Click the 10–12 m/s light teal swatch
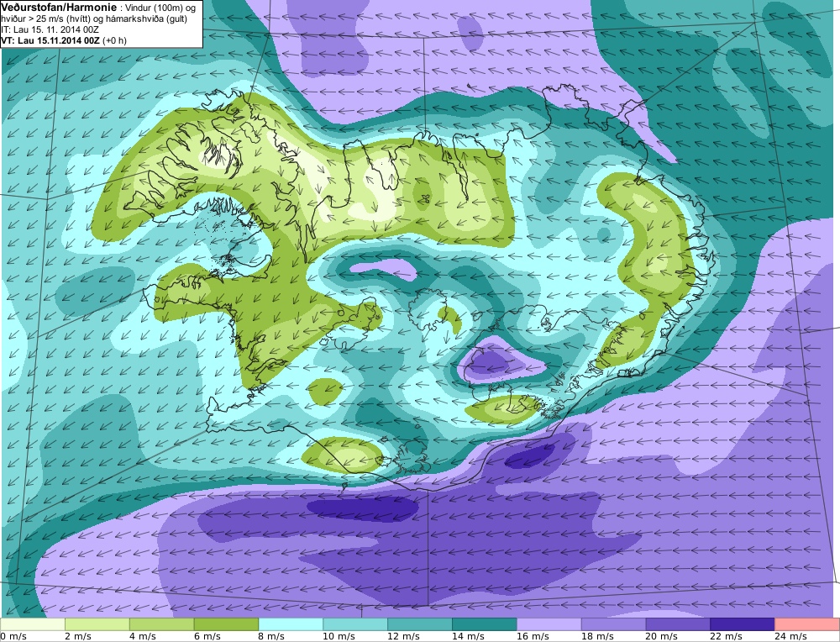The image size is (840, 642). tap(355, 624)
